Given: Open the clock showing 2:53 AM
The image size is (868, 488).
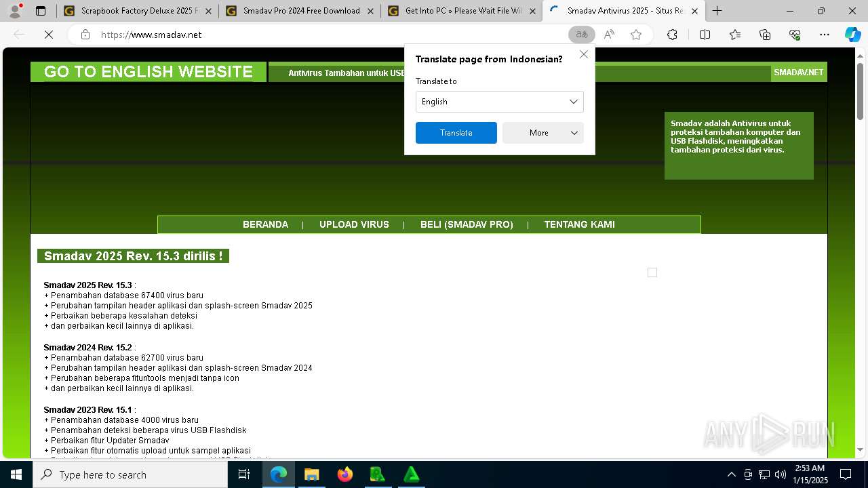Looking at the screenshot, I should pos(810,474).
